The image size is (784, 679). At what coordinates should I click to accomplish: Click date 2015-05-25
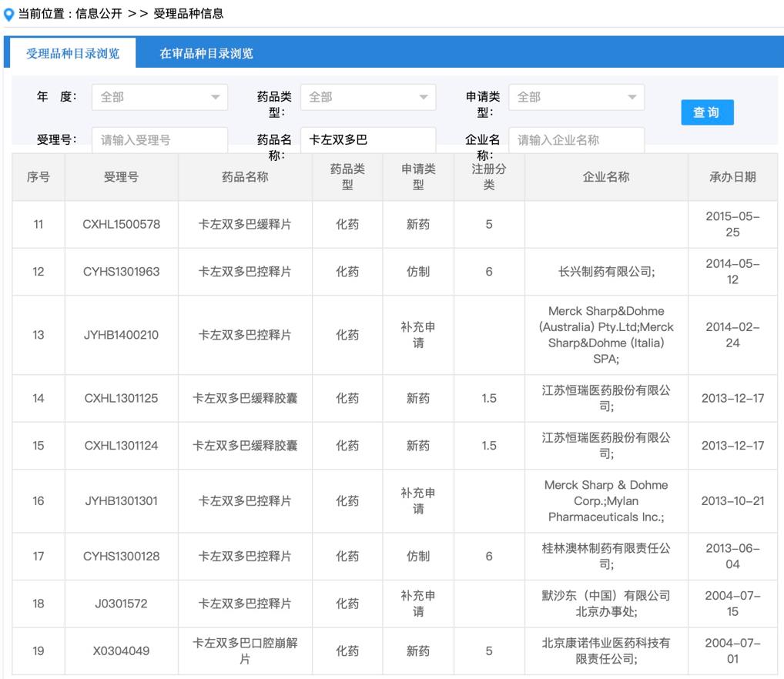[x=732, y=224]
